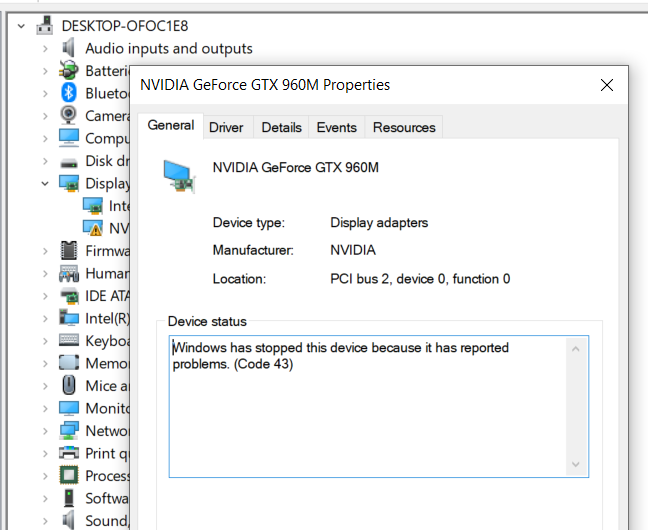648x530 pixels.
Task: Click the Keyboards category icon
Action: point(69,340)
